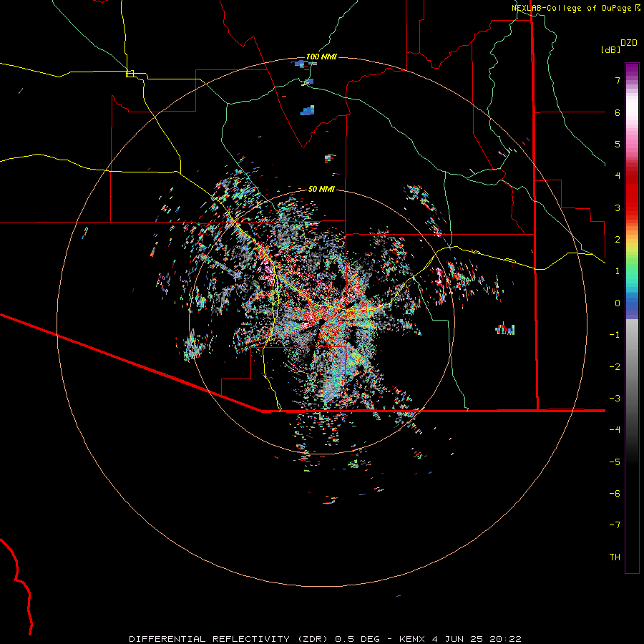Click the TH threshold label on the scale
644x644 pixels.
pos(615,557)
